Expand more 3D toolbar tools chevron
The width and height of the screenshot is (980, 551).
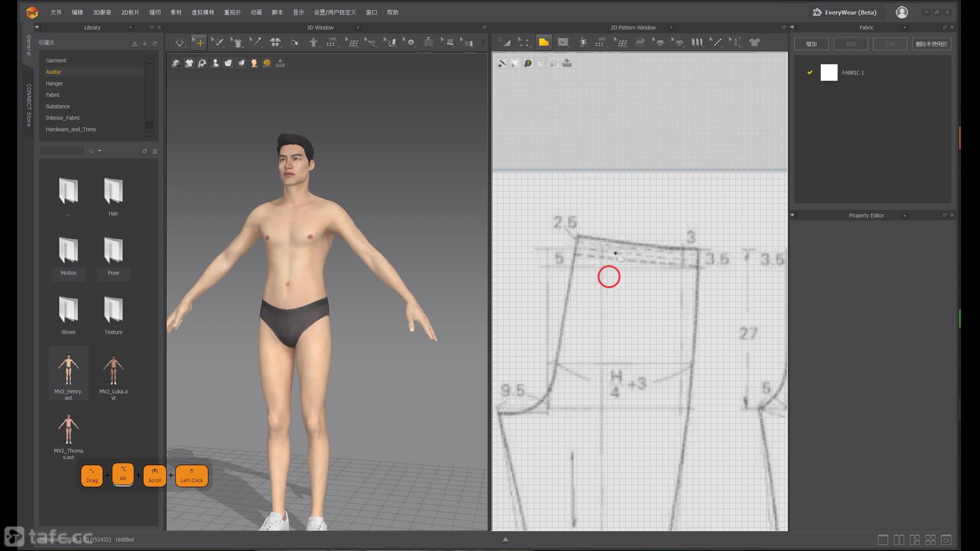click(x=483, y=42)
